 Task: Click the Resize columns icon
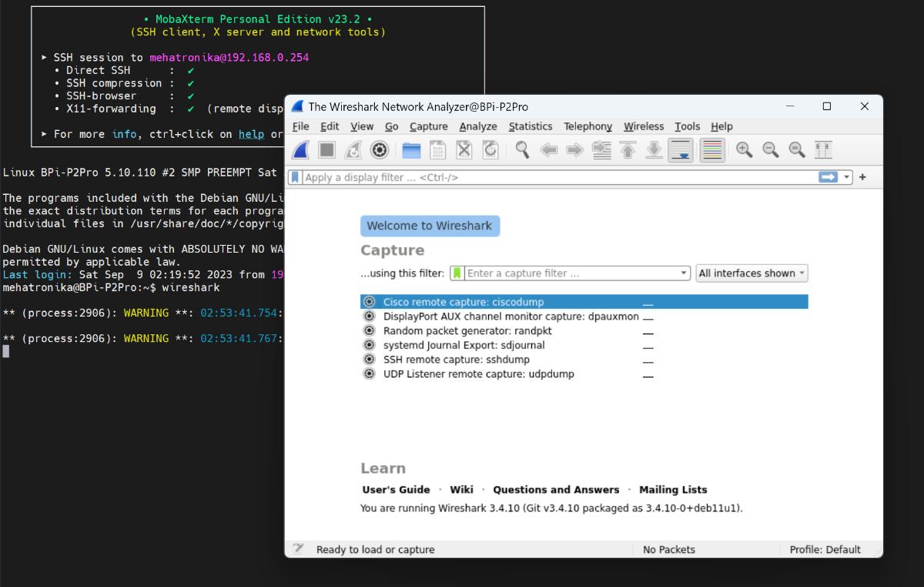pos(823,150)
